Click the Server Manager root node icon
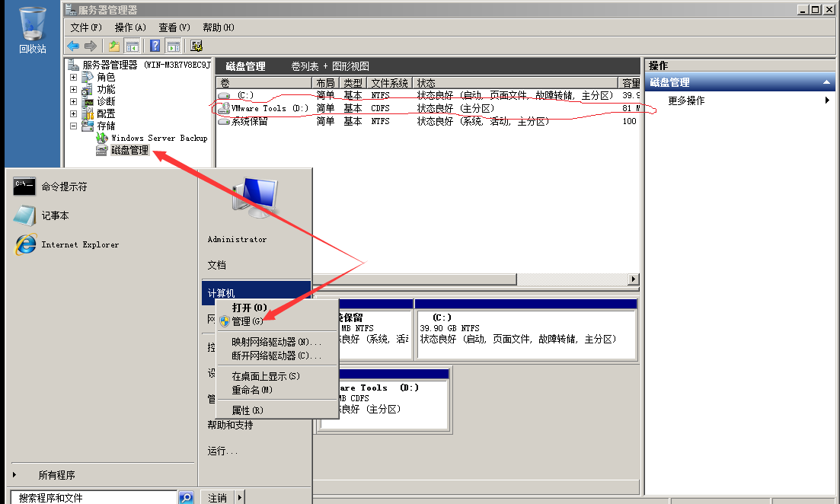 coord(73,65)
